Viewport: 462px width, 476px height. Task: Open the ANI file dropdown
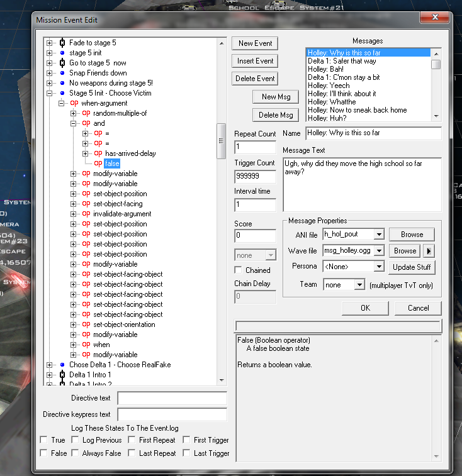tap(379, 235)
